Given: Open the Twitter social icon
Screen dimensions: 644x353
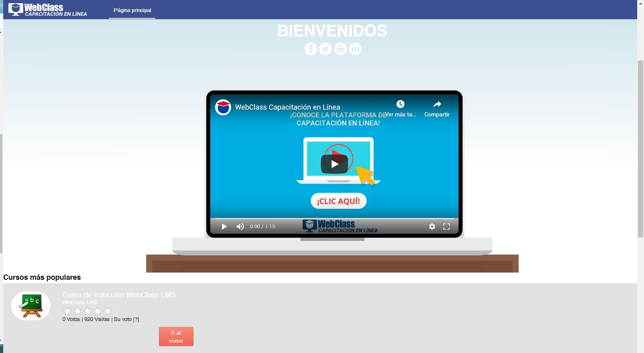Looking at the screenshot, I should pos(326,49).
